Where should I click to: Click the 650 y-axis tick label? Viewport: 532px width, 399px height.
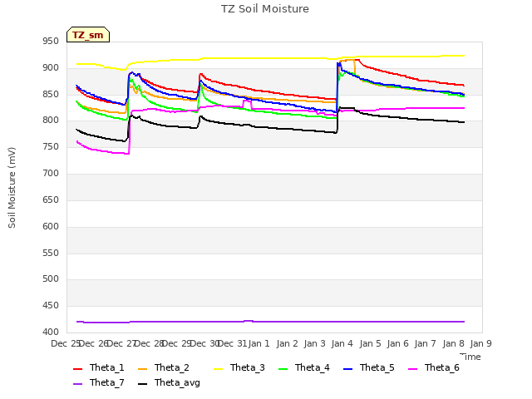pyautogui.click(x=51, y=199)
